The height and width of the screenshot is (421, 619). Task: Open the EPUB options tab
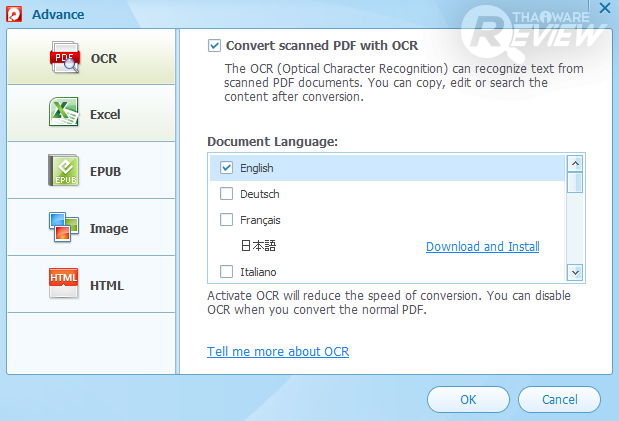[x=91, y=171]
